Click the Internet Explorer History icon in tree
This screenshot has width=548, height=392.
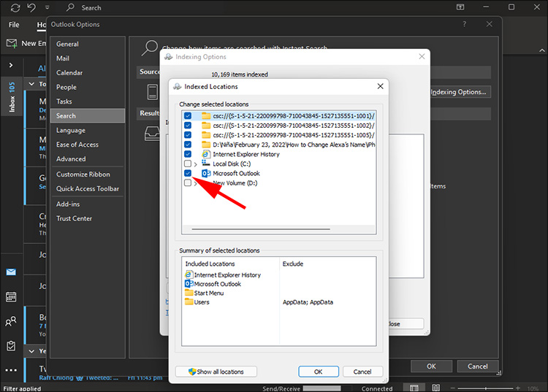[206, 154]
